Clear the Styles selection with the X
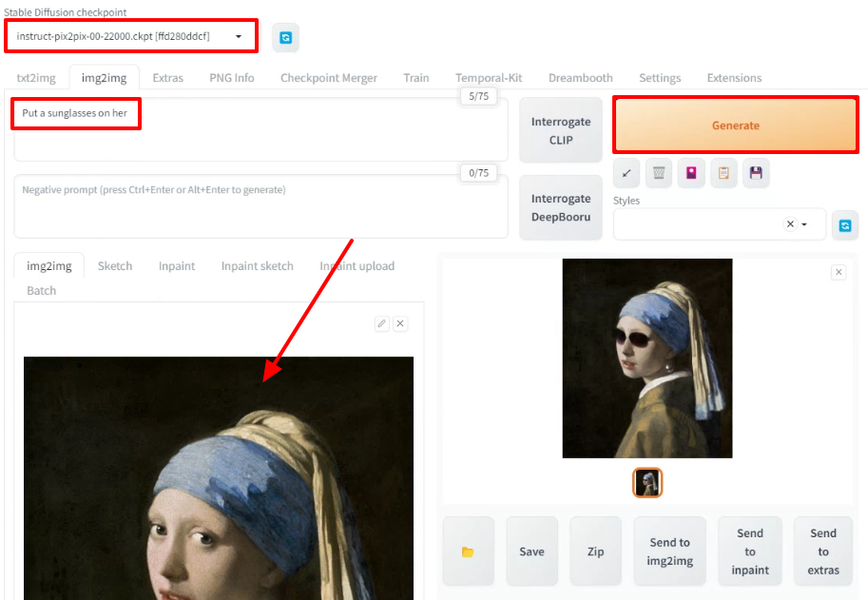 click(790, 224)
